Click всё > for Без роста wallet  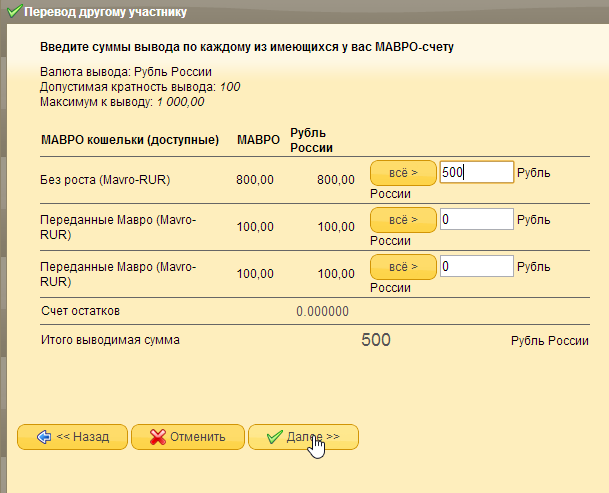tap(403, 173)
